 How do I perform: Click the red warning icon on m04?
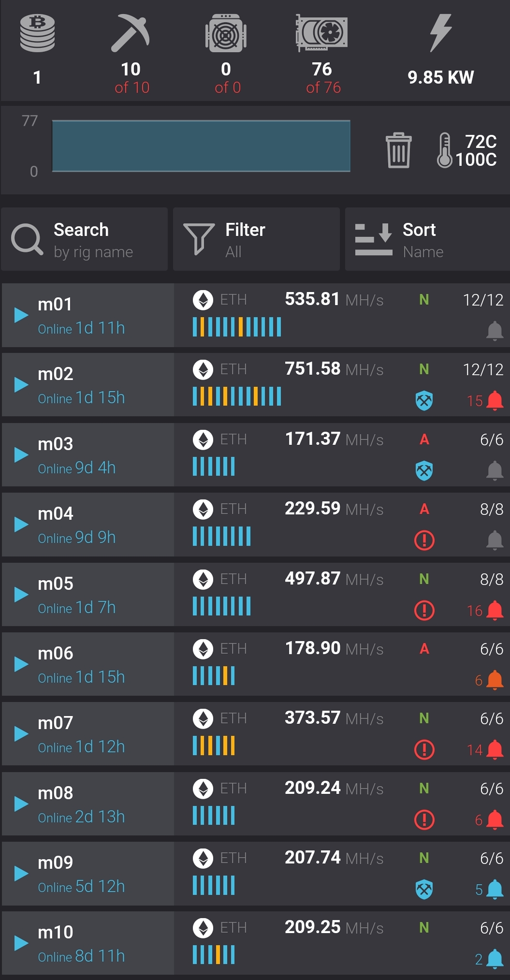coord(424,540)
